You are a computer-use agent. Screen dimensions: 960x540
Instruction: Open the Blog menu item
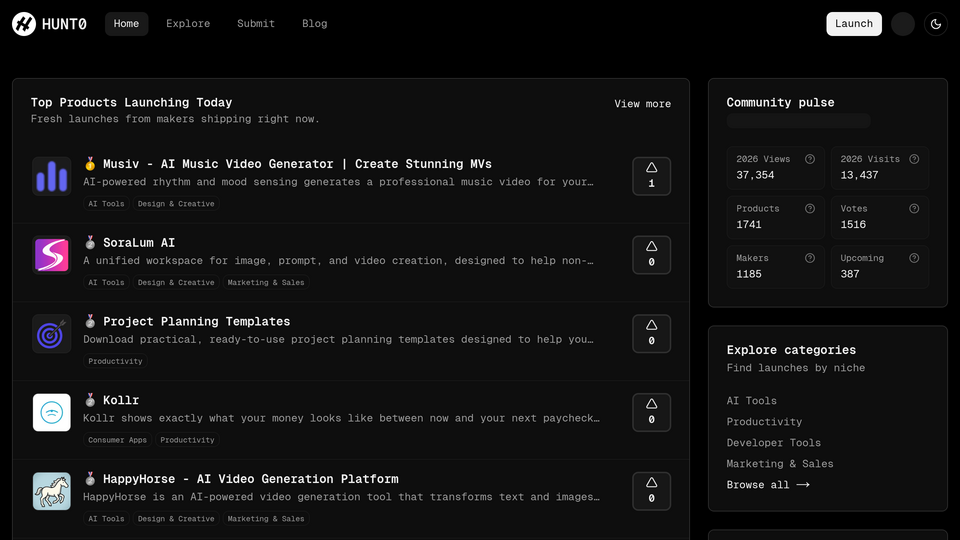(315, 24)
